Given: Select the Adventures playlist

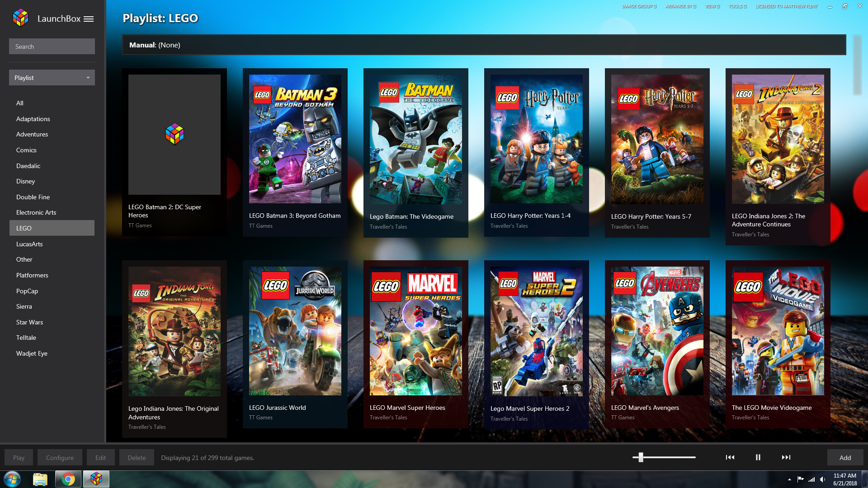Looking at the screenshot, I should [x=52, y=134].
